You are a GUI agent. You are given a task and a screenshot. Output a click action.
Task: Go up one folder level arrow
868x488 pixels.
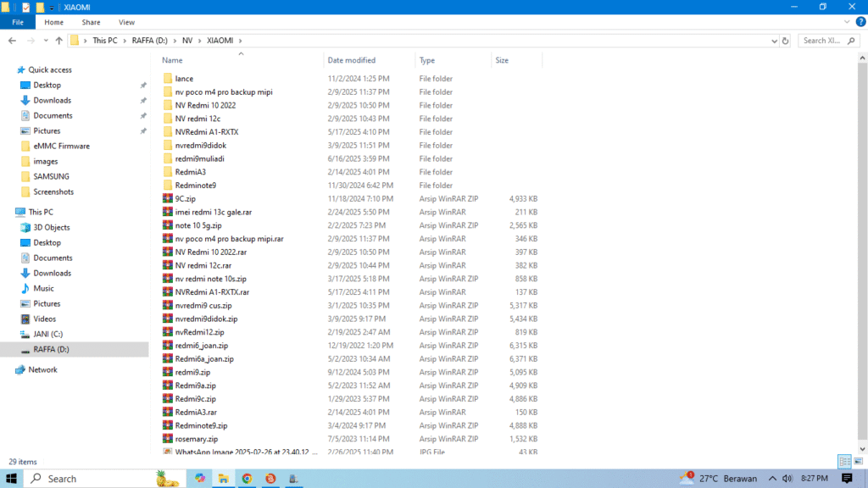click(58, 41)
